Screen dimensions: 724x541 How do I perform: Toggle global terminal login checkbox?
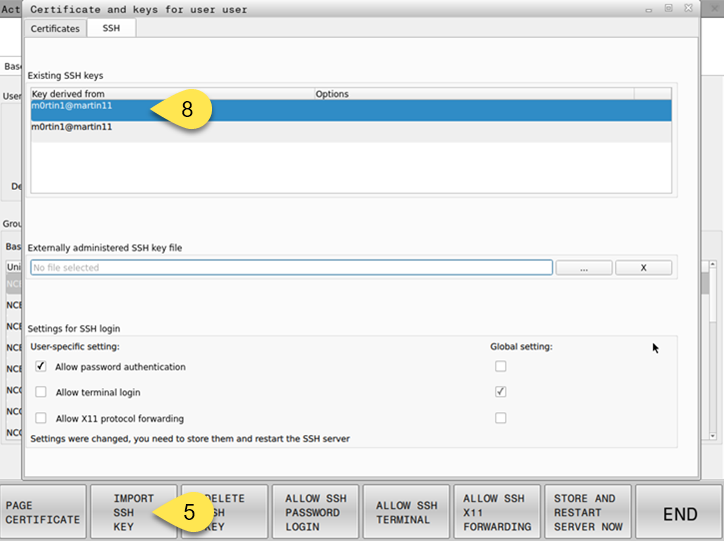coord(501,392)
